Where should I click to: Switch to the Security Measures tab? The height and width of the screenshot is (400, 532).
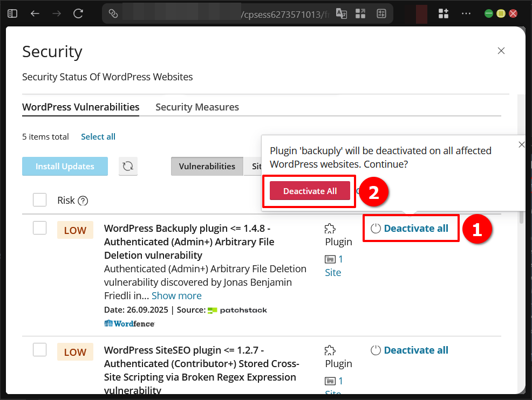pyautogui.click(x=197, y=107)
